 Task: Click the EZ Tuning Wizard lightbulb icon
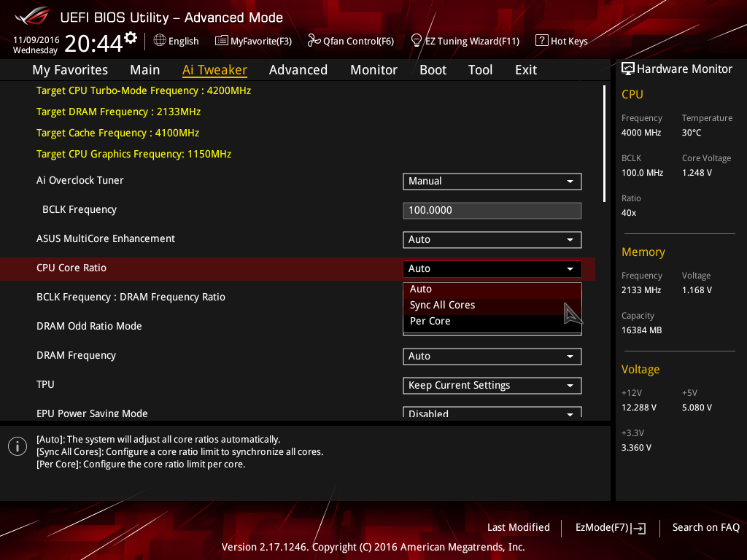click(x=417, y=40)
